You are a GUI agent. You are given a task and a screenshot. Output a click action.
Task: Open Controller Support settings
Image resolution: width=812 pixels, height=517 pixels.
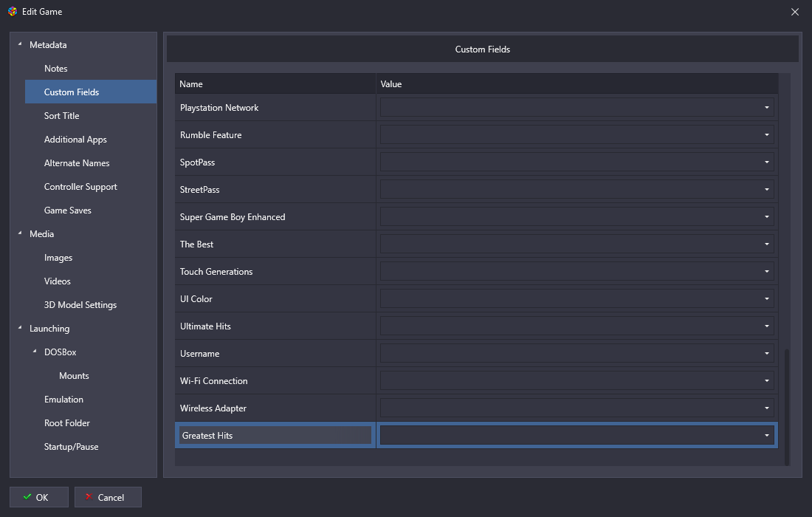pos(80,187)
